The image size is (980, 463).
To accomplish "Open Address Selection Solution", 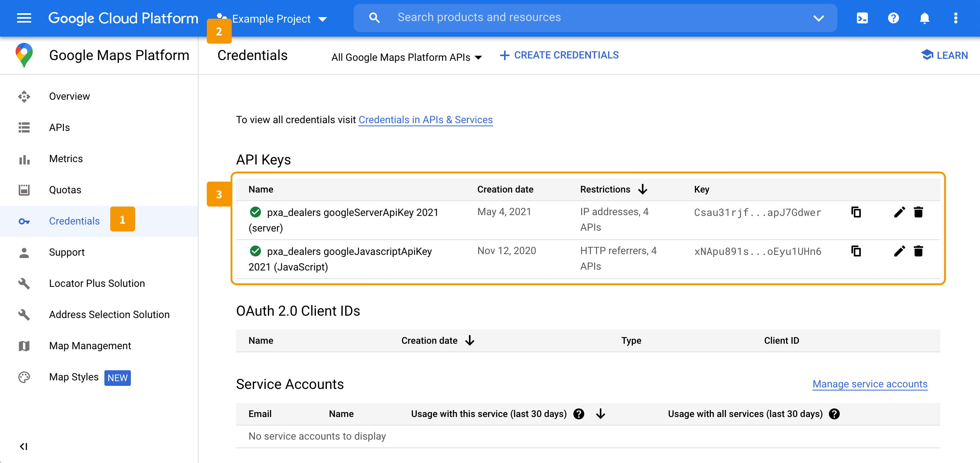I will (109, 315).
